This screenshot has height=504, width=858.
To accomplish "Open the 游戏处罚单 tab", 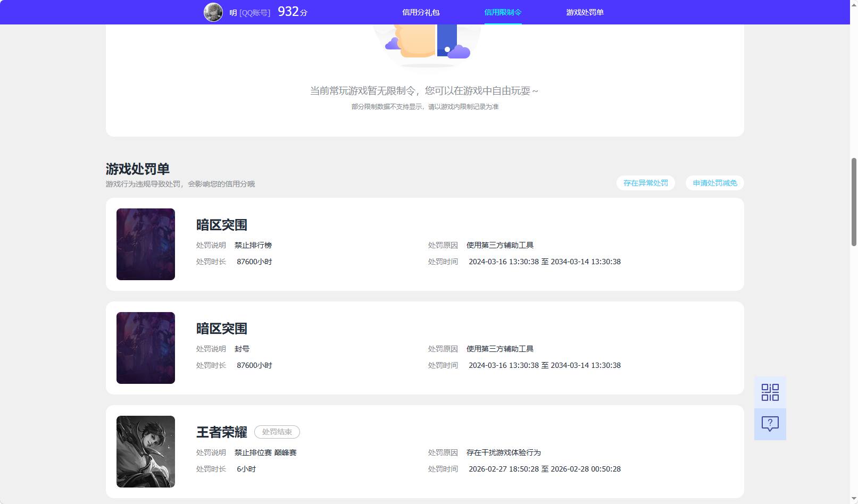I will point(585,12).
